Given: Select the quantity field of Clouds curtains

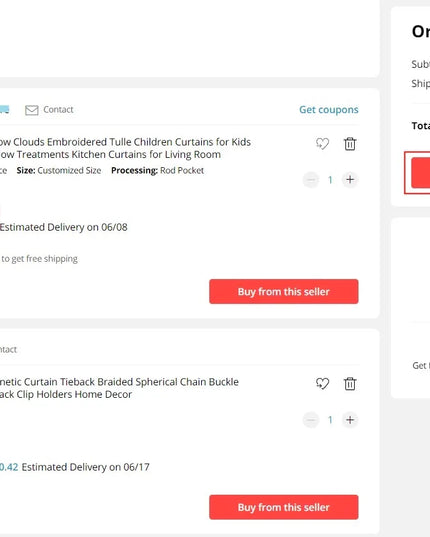Looking at the screenshot, I should (x=330, y=179).
